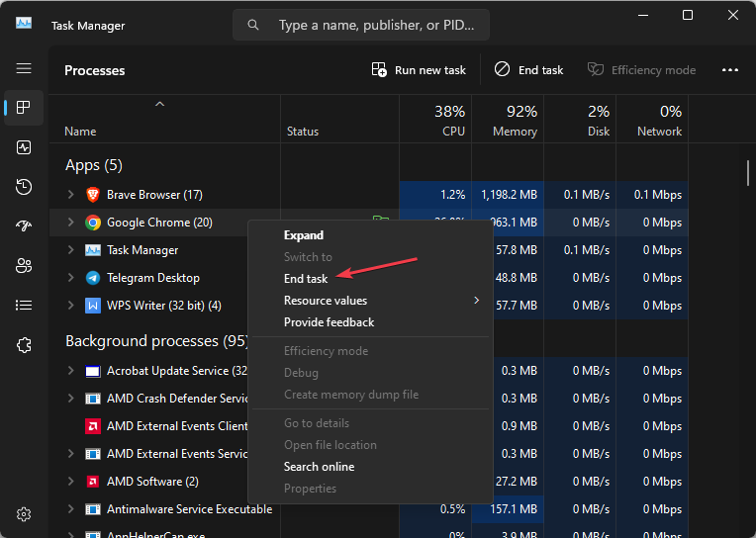The height and width of the screenshot is (538, 756).
Task: Select the Background processes (95) heading
Action: (x=156, y=341)
